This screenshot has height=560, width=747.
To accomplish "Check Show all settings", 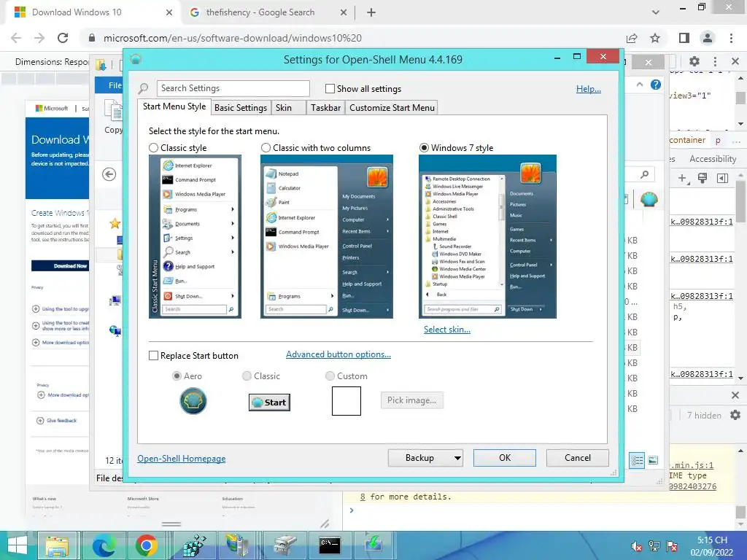I will [330, 88].
